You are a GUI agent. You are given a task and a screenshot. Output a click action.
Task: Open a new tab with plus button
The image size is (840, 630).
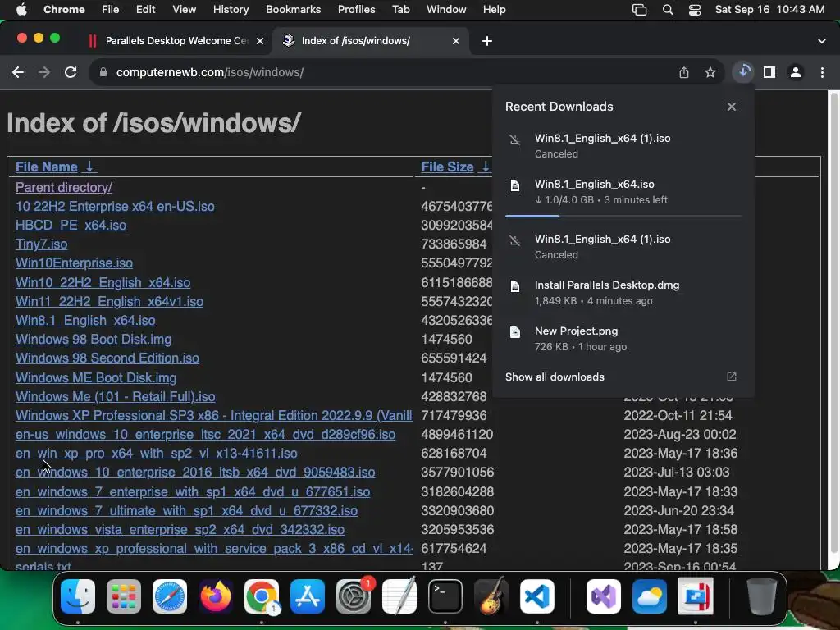487,41
